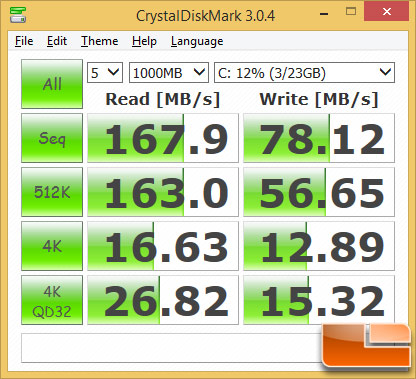Select the 4K QD32 read value 26.82
Image resolution: width=416 pixels, height=379 pixels.
[163, 300]
